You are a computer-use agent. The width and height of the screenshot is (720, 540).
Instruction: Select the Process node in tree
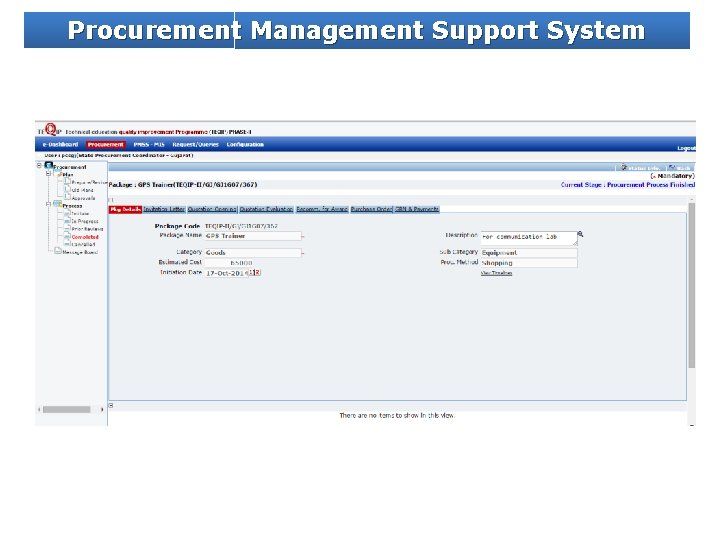pyautogui.click(x=73, y=206)
